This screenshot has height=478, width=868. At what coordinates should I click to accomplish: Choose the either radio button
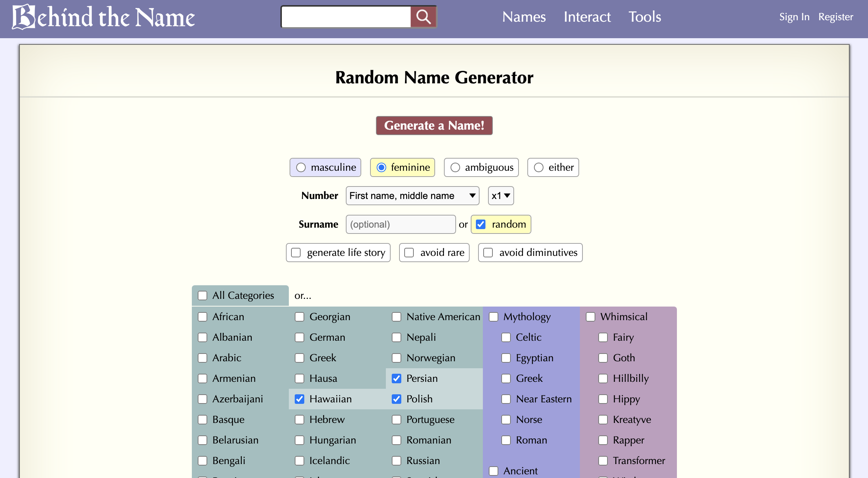click(539, 167)
